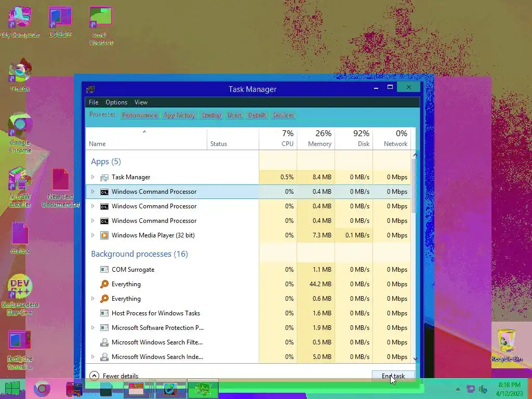Open the Options menu
This screenshot has height=399, width=532.
click(116, 102)
